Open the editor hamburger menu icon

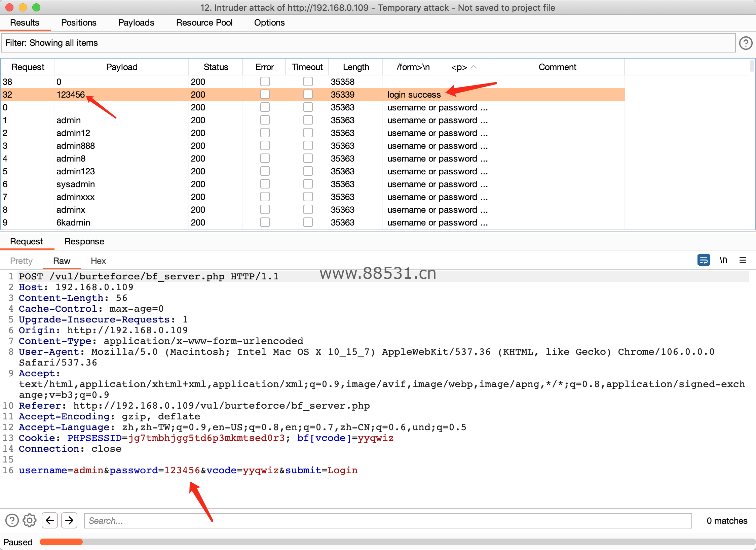click(743, 260)
